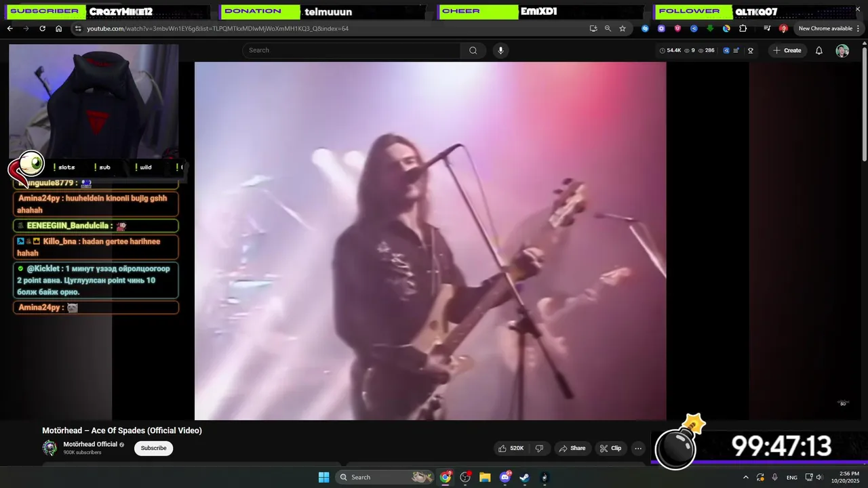Open OBS Studio from taskbar
The width and height of the screenshot is (868, 488).
[465, 477]
